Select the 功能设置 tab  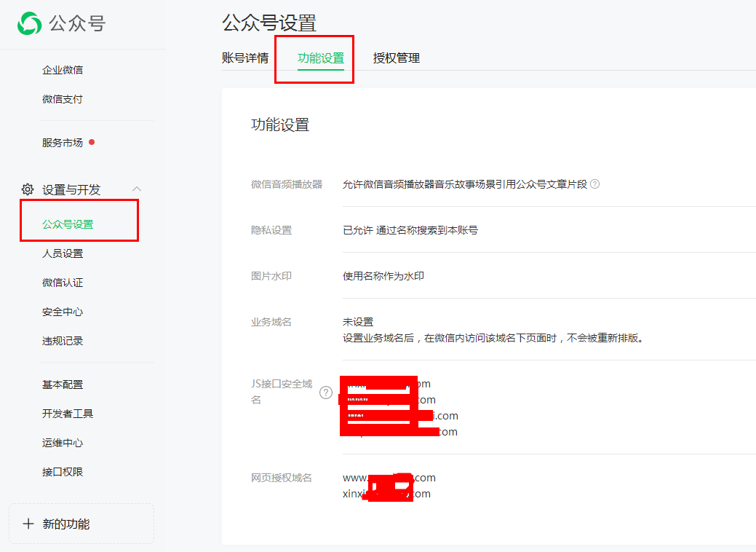click(x=321, y=58)
